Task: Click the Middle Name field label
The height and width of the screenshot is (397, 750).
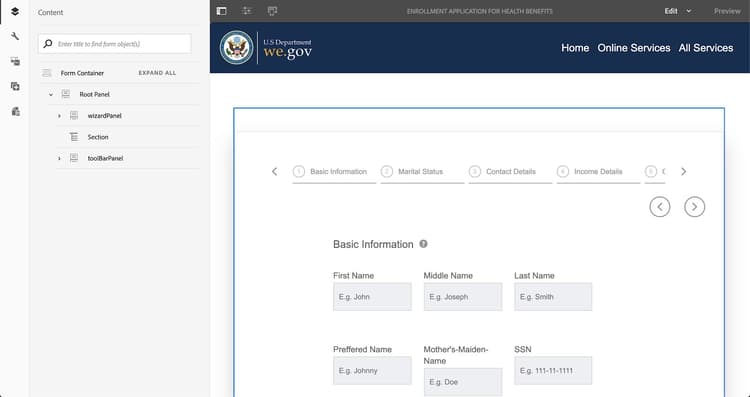Action: [x=448, y=276]
